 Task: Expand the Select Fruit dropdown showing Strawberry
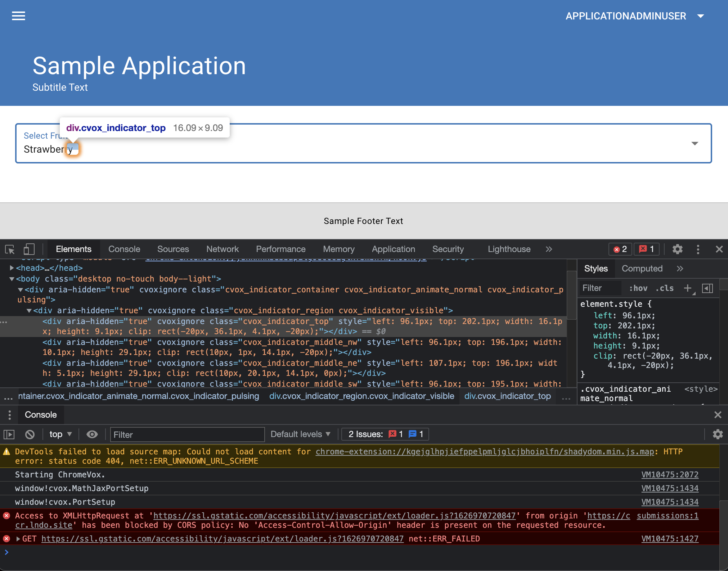point(695,143)
